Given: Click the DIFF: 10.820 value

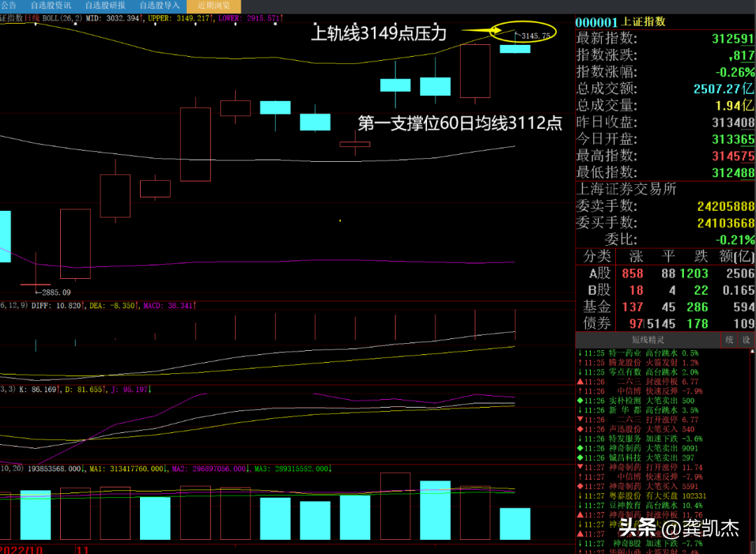Looking at the screenshot, I should [59, 306].
